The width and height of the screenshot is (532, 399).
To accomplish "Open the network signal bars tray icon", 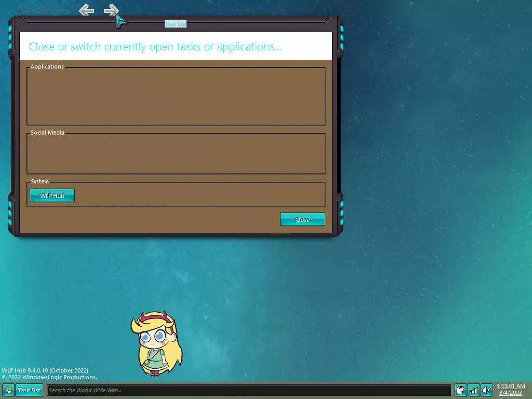I will click(474, 390).
